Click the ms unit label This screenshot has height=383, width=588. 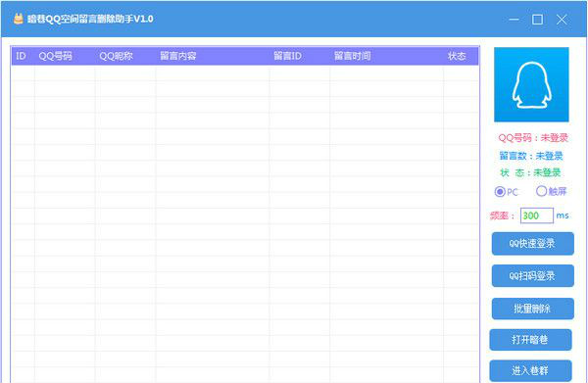[x=563, y=215]
